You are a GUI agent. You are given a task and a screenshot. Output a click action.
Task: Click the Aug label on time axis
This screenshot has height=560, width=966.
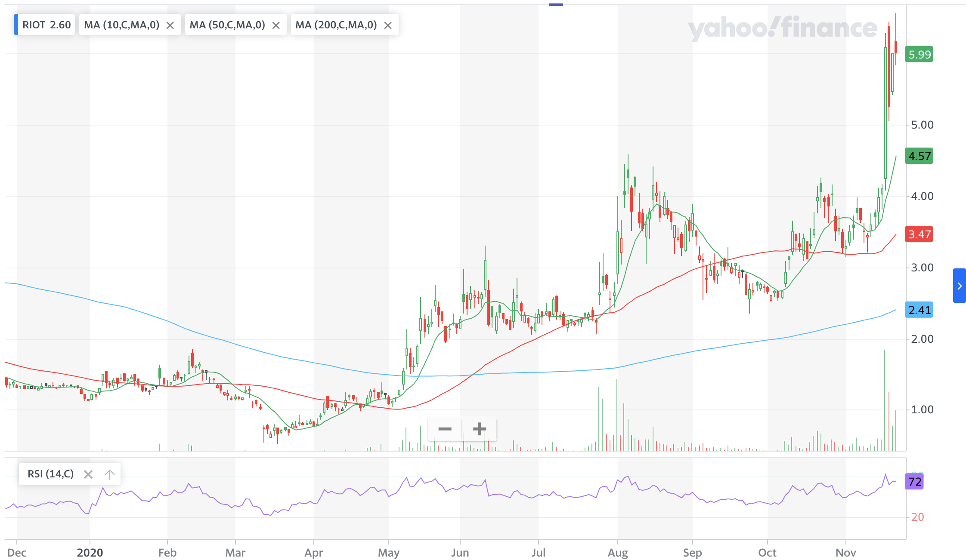tap(618, 553)
